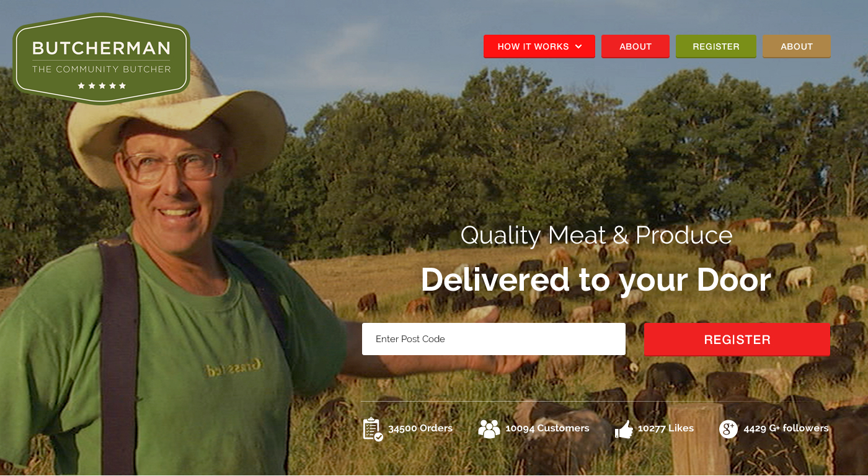This screenshot has height=476, width=868.
Task: Expand the How It Works chevron arrow
Action: click(578, 46)
